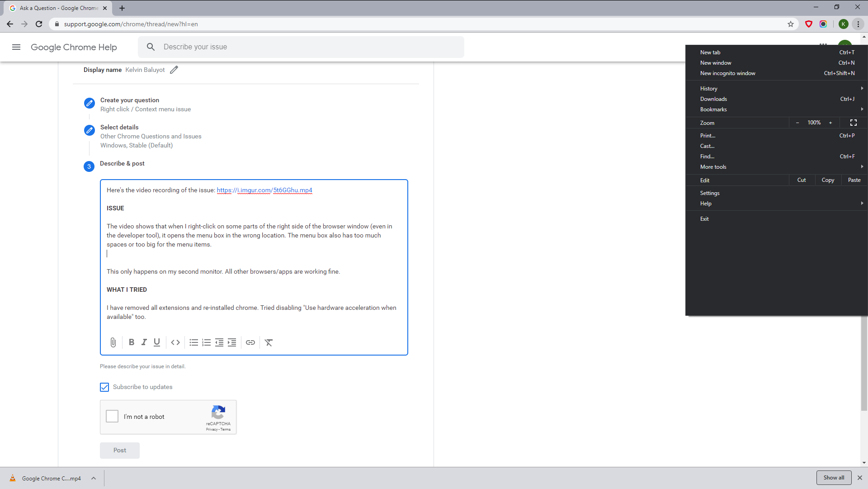The height and width of the screenshot is (489, 868).
Task: Click the Post button to submit
Action: (119, 450)
